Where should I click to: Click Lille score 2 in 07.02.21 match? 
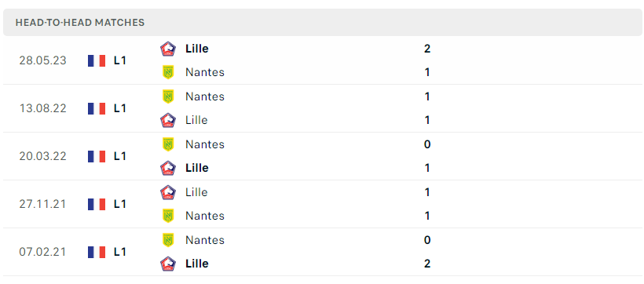click(x=427, y=264)
